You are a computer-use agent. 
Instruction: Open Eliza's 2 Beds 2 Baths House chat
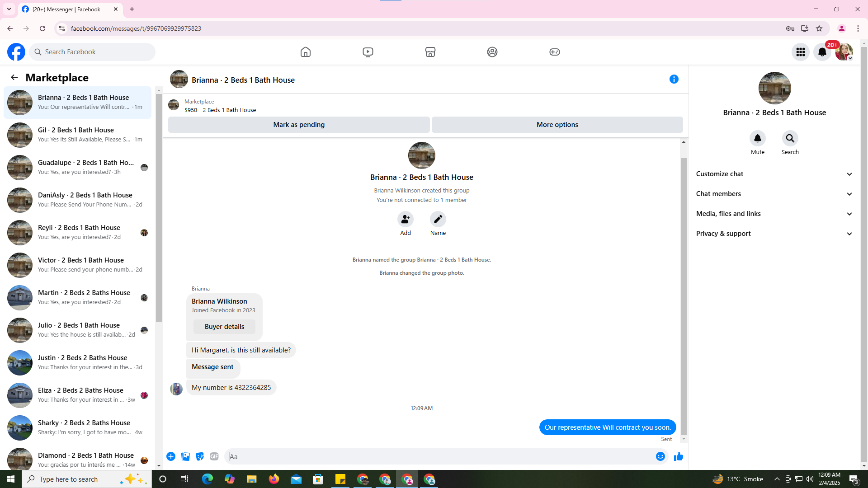coord(78,395)
